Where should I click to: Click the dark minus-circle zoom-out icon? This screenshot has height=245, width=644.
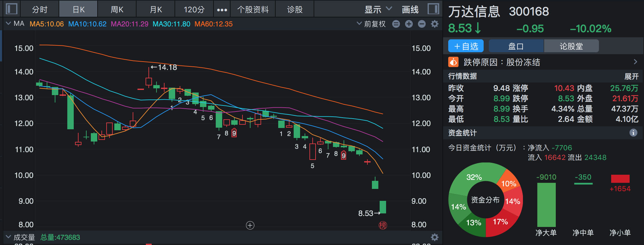tap(422, 24)
